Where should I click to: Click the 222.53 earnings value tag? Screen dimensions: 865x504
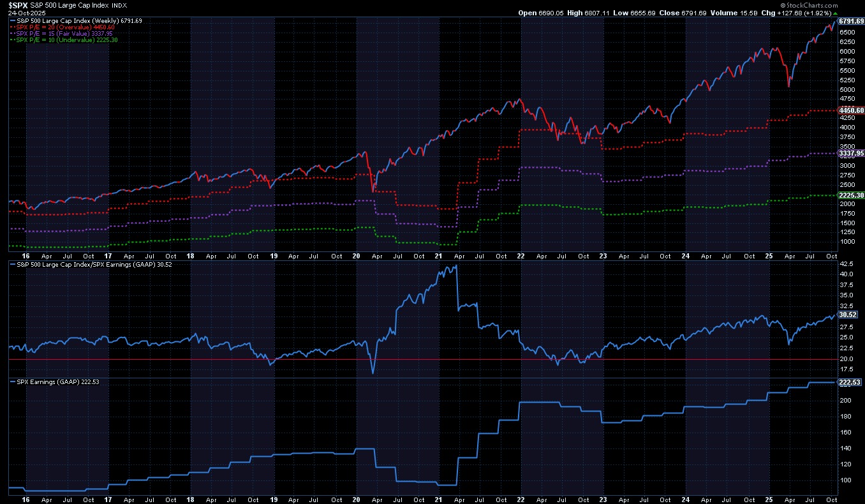(849, 382)
